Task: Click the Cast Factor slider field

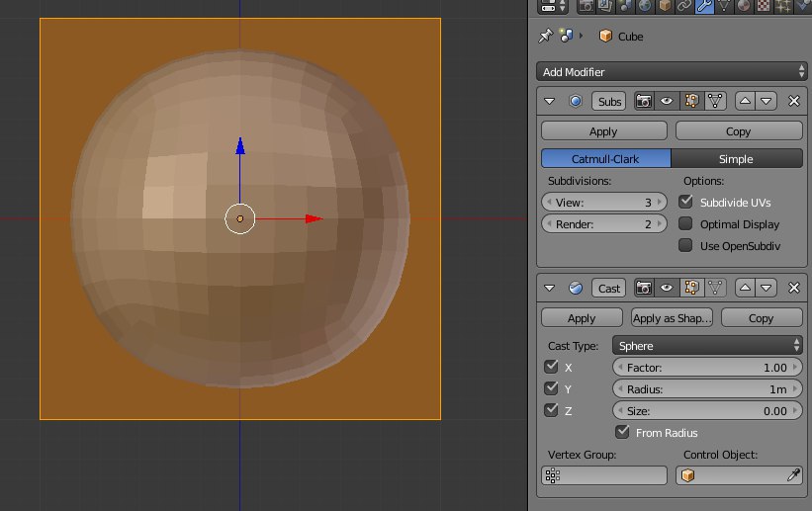Action: coord(707,367)
